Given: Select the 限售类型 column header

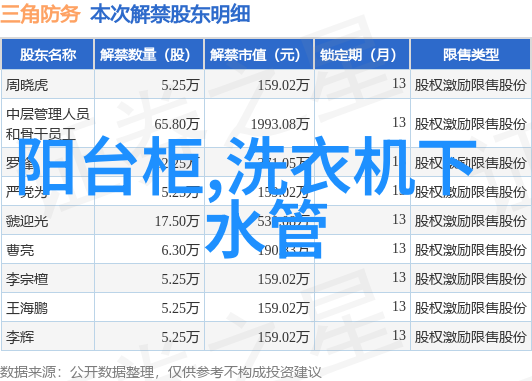Looking at the screenshot, I should pyautogui.click(x=471, y=54).
